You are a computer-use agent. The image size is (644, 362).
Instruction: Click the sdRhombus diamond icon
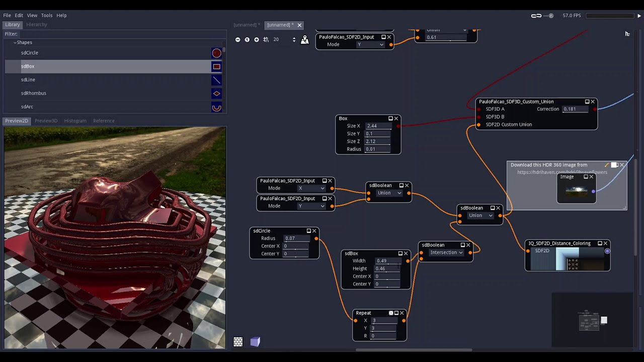(x=216, y=94)
